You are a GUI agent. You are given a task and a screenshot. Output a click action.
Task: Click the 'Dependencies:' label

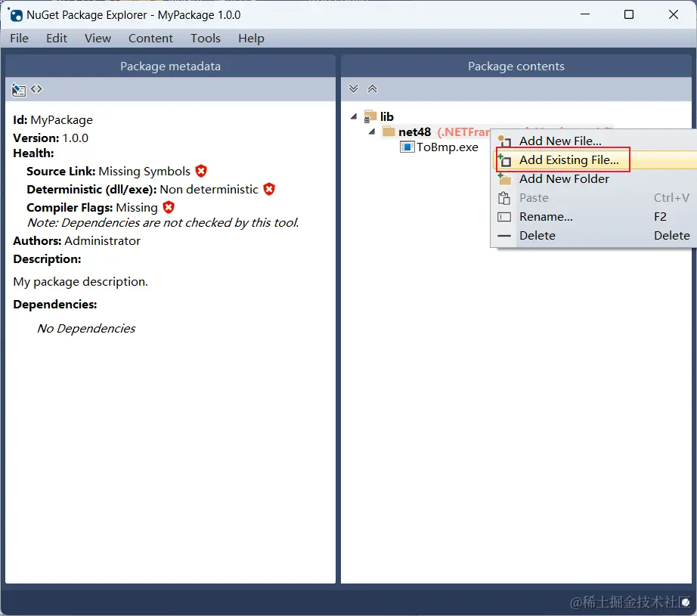tap(55, 305)
